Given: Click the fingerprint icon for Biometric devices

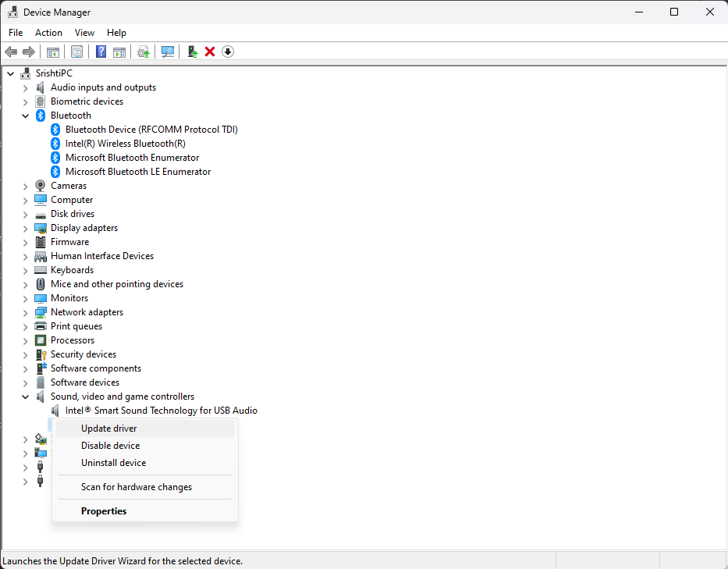Looking at the screenshot, I should pyautogui.click(x=41, y=101).
